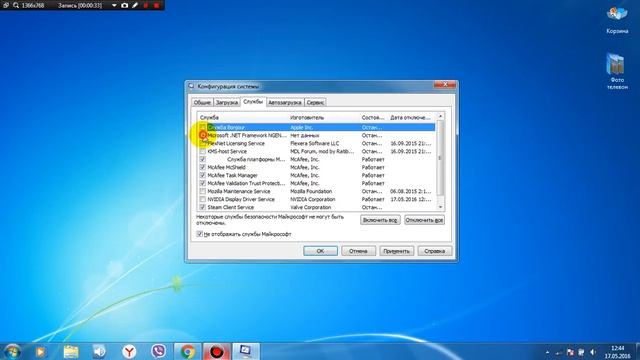Select the Службы tab

253,102
